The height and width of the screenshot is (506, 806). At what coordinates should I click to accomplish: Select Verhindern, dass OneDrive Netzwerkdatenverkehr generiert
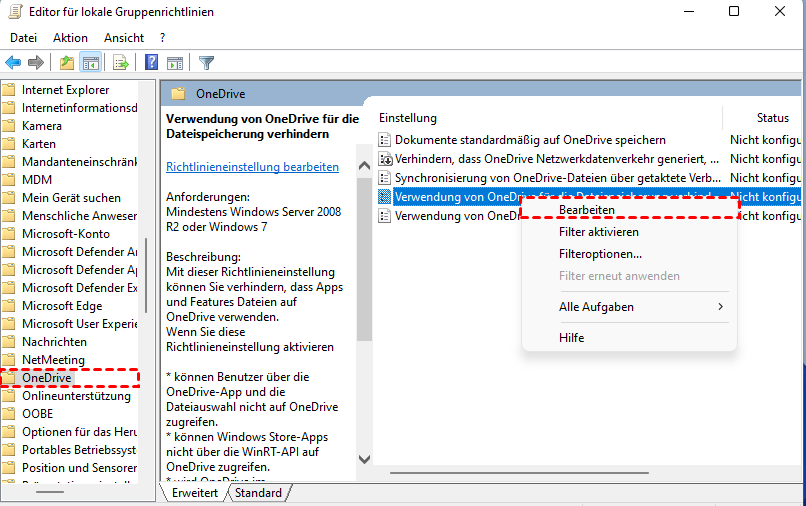pyautogui.click(x=557, y=159)
